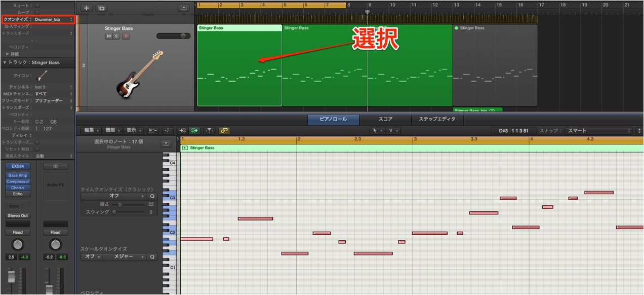This screenshot has width=644, height=295.
Task: Click the add track plus icon
Action: pos(87,8)
